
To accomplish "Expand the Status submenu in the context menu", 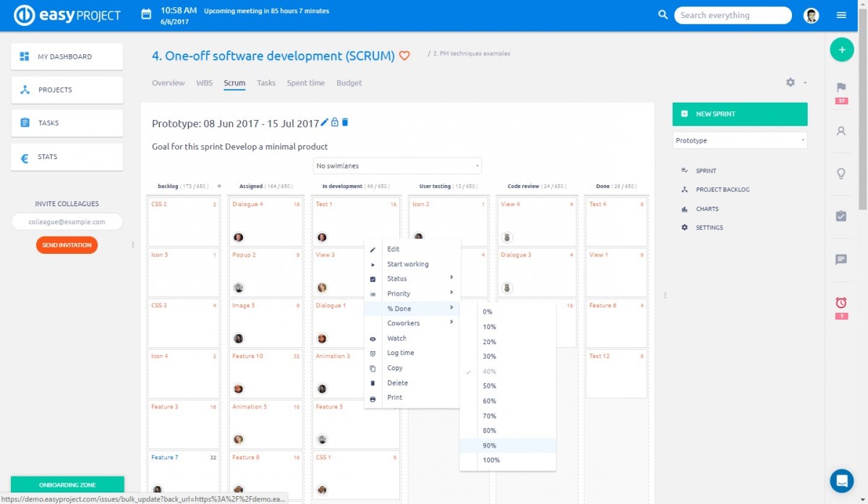I will coord(396,278).
